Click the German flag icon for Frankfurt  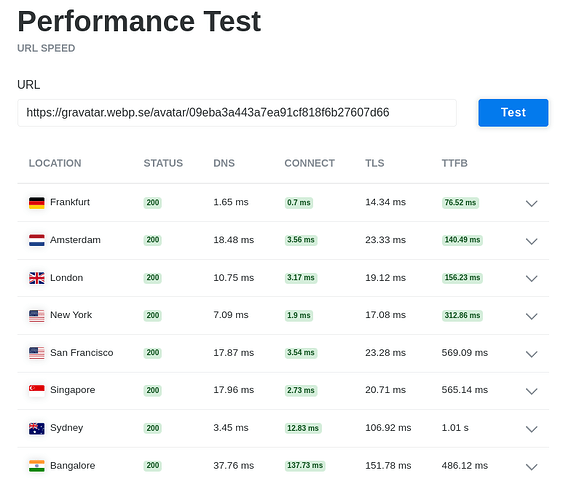37,203
